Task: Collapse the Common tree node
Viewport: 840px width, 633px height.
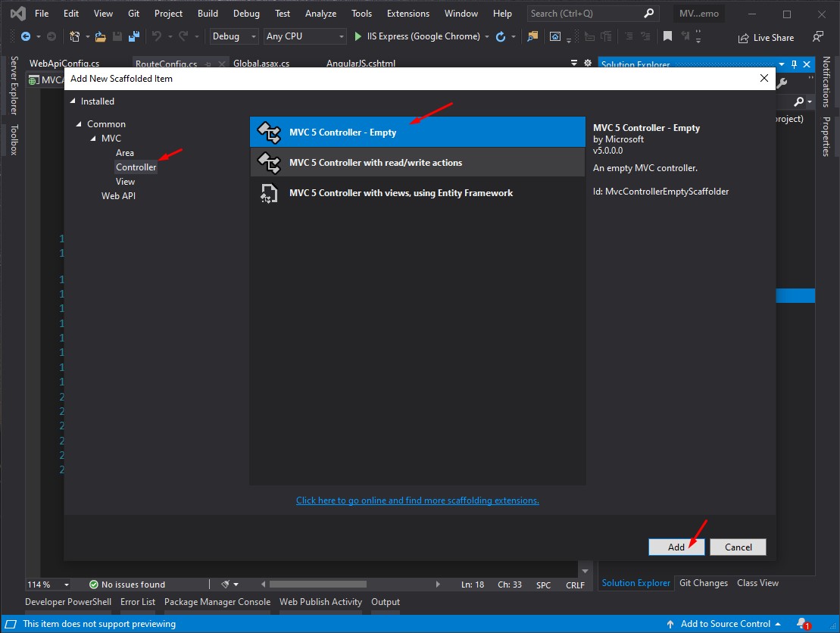Action: click(78, 124)
